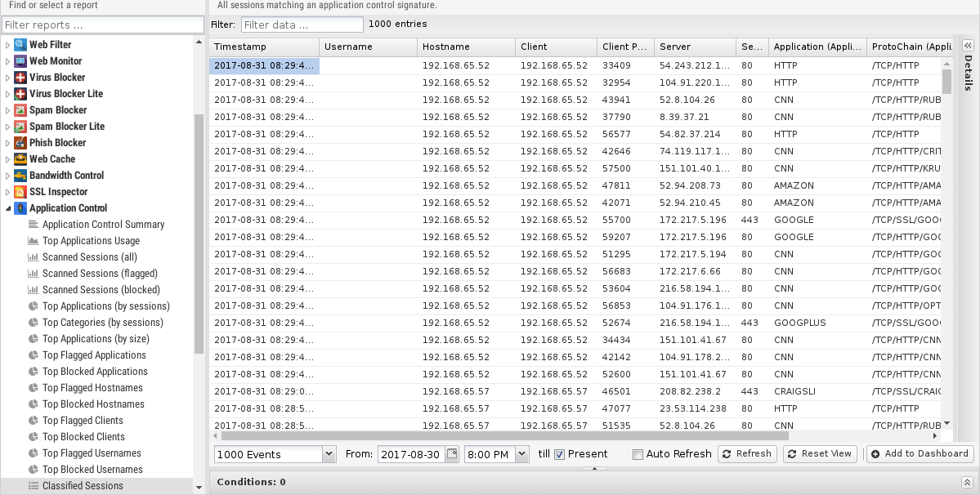Click the Top Categories (by sessions) pie icon

click(x=34, y=322)
